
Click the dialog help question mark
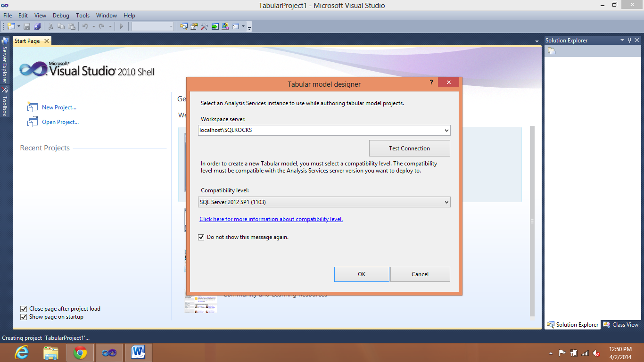pyautogui.click(x=431, y=82)
